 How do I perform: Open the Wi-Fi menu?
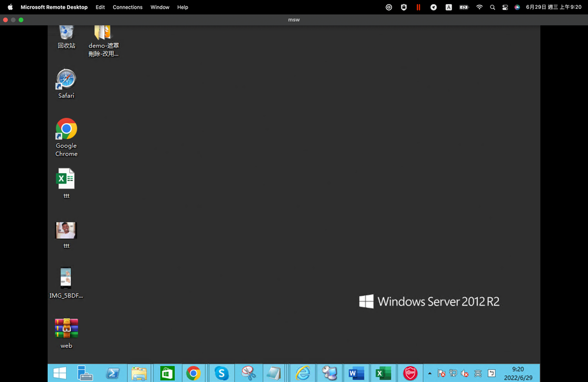479,7
